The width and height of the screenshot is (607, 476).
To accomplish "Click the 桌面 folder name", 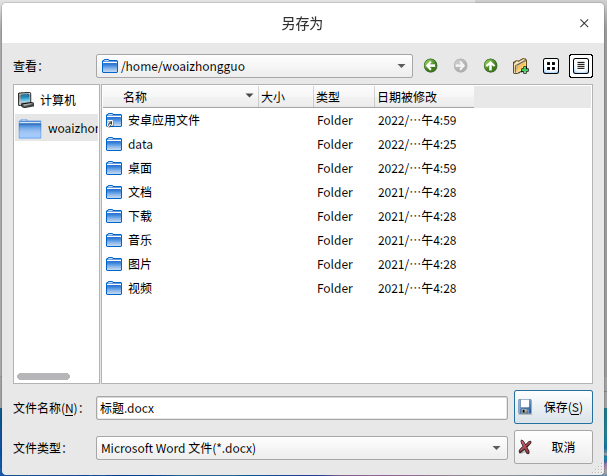I will pyautogui.click(x=140, y=168).
